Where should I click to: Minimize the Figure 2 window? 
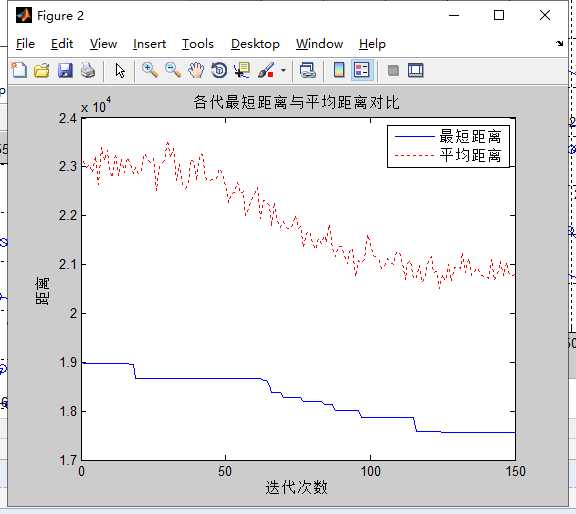coord(454,15)
